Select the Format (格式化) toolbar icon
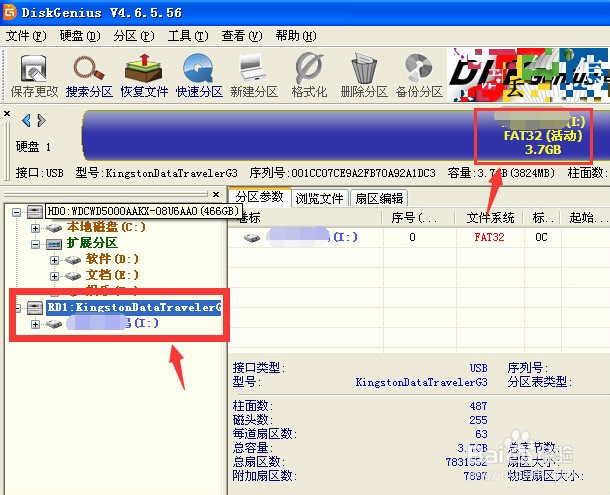Image resolution: width=610 pixels, height=495 pixels. 309,75
